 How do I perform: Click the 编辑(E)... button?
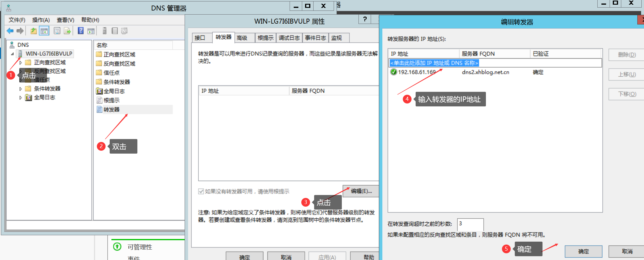361,191
